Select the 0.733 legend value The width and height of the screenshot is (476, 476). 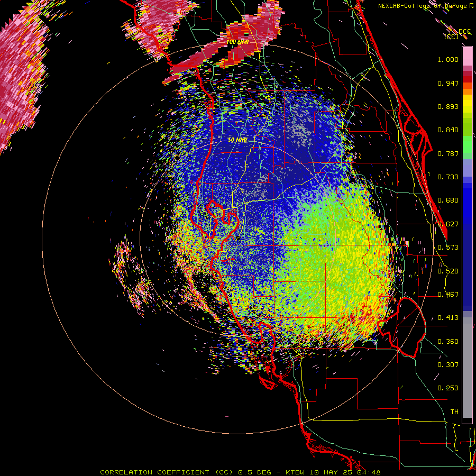(448, 177)
